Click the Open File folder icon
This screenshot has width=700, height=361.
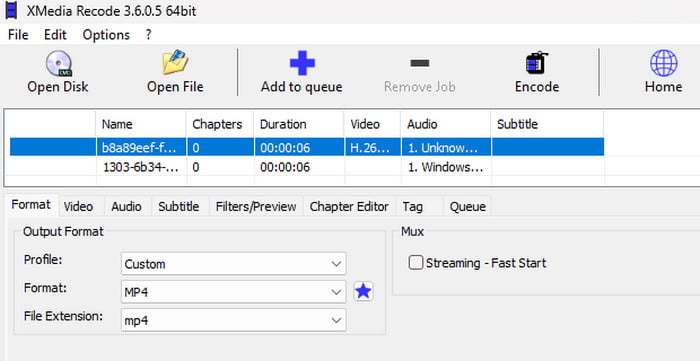[175, 62]
